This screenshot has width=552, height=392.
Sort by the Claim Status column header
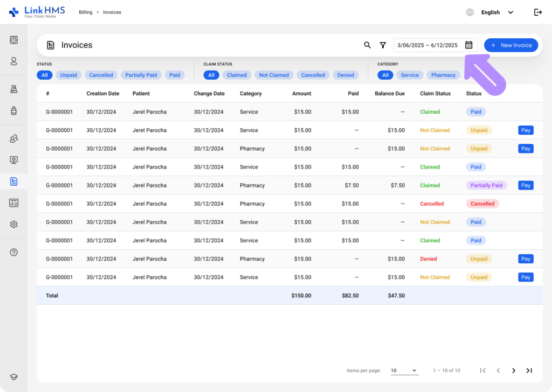click(x=435, y=94)
